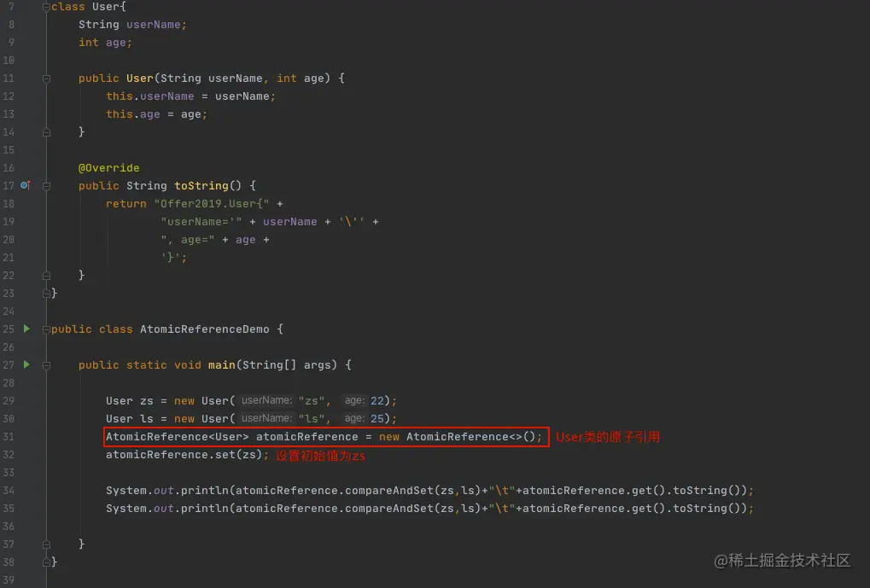Click User constructor name on line 11
Image resolution: width=870 pixels, height=588 pixels.
point(139,79)
